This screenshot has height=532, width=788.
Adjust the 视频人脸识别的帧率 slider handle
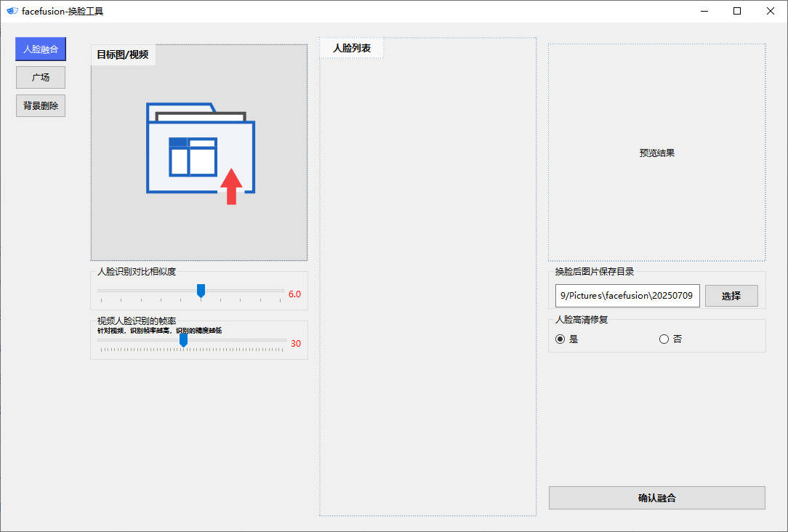click(x=183, y=340)
